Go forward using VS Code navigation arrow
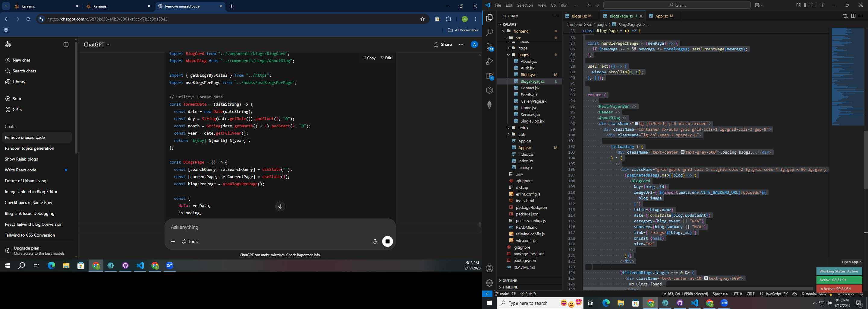The image size is (868, 309). coord(597,5)
